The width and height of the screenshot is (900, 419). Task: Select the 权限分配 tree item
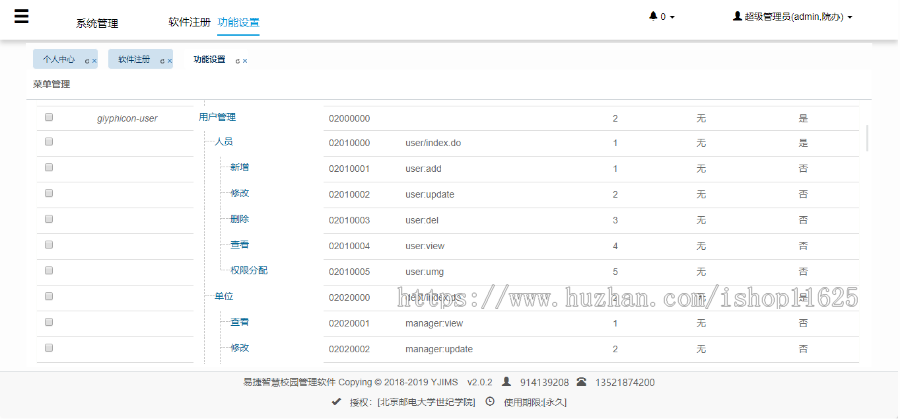(x=249, y=270)
